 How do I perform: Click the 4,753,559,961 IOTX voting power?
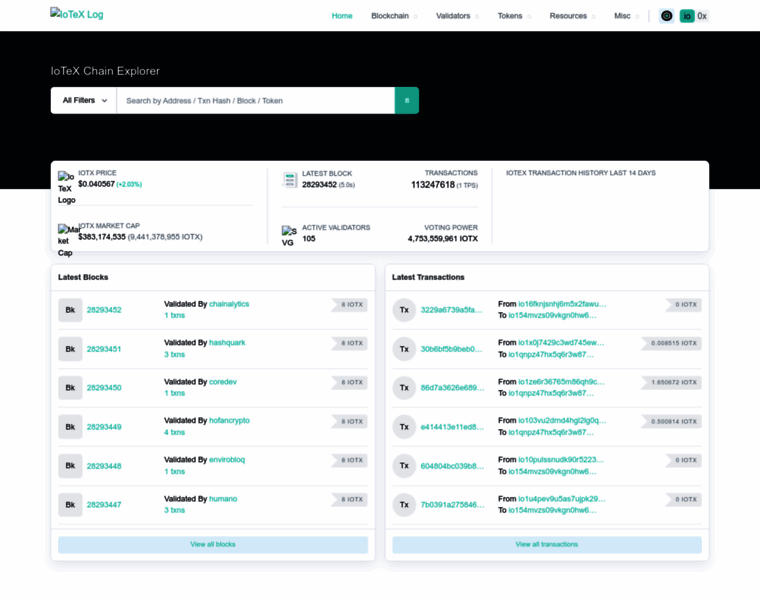(x=443, y=238)
